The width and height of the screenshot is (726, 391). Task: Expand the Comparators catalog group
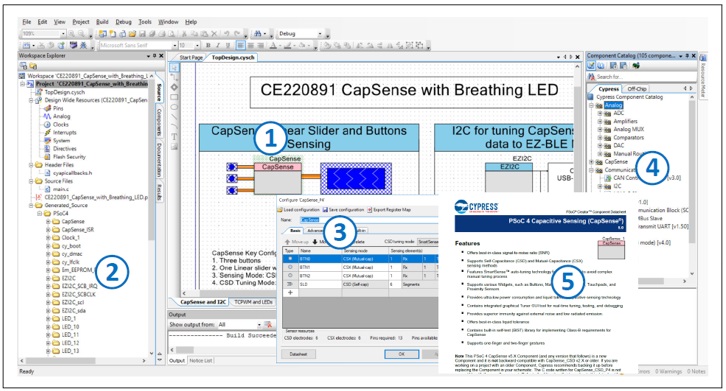[600, 138]
